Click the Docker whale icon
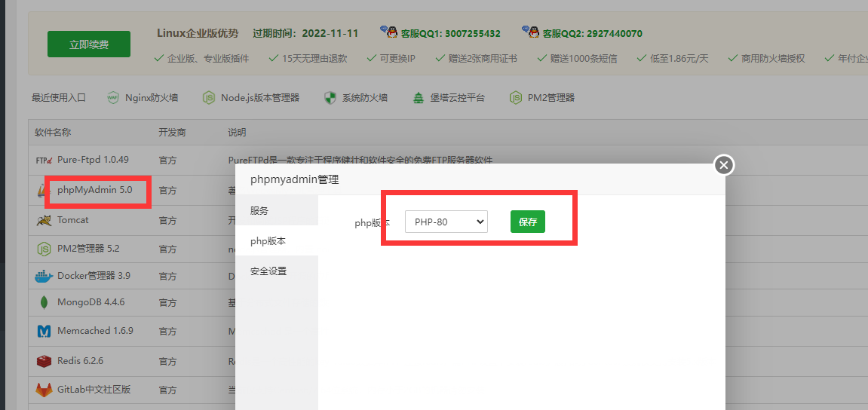Image resolution: width=868 pixels, height=410 pixels. coord(44,276)
